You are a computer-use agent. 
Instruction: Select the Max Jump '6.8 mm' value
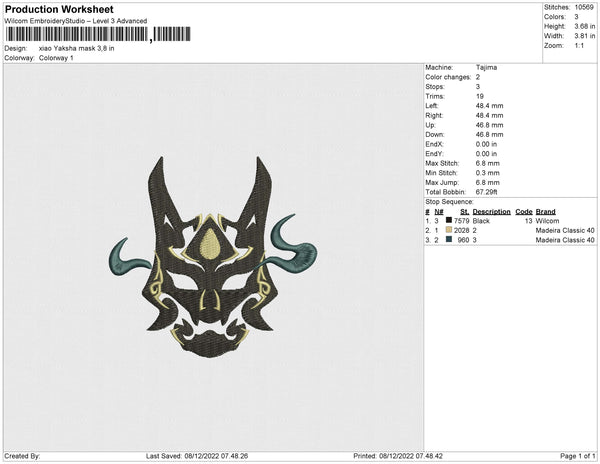[x=488, y=182]
